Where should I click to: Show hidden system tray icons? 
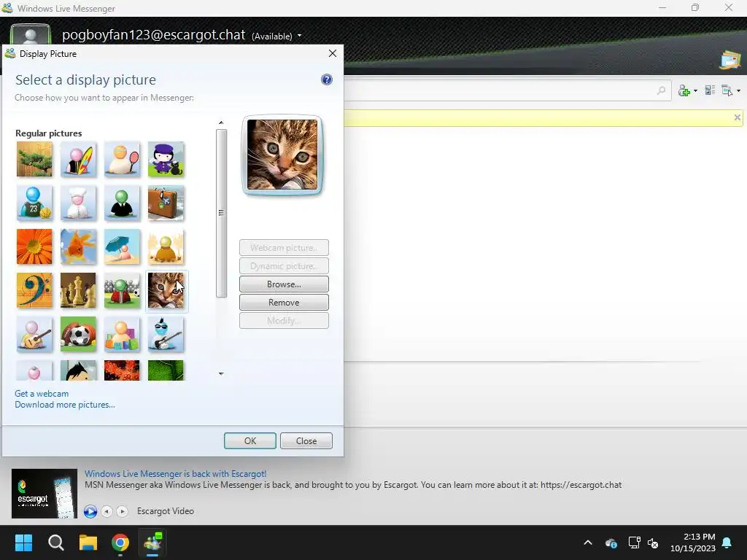tap(588, 542)
